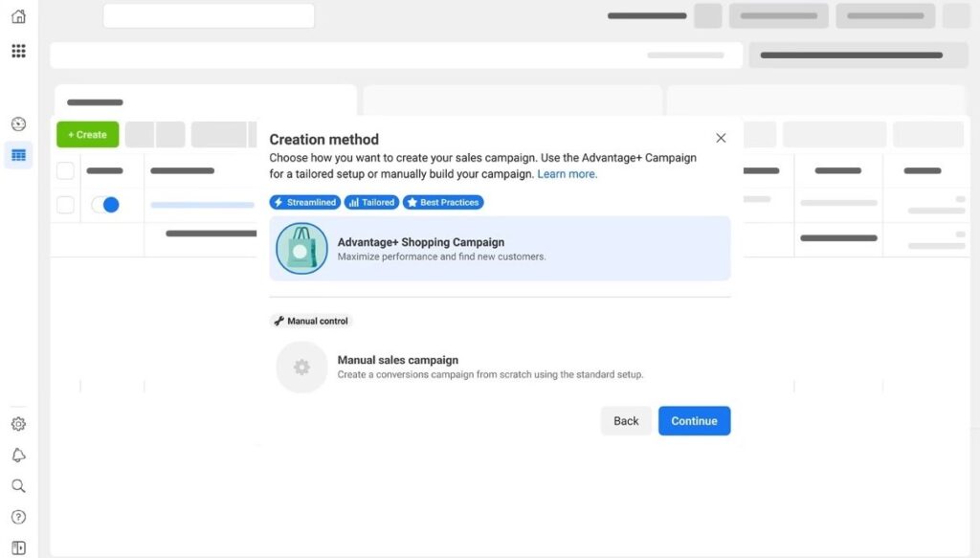Click "Create a conversions campaign from scratch" description
980x558 pixels.
490,375
